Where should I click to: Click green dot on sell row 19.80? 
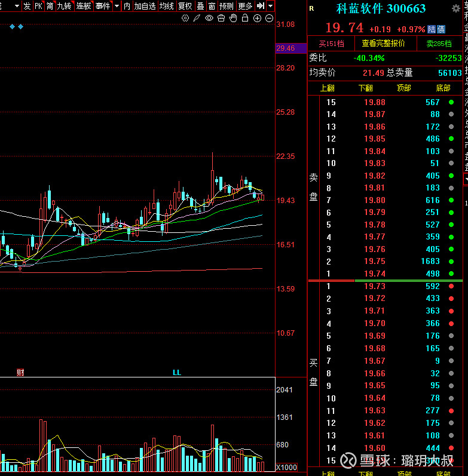(x=451, y=200)
